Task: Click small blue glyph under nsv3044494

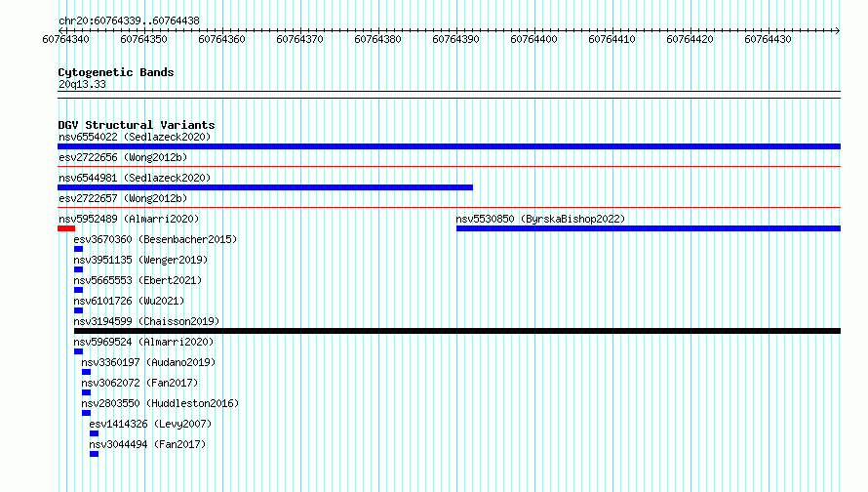Action: point(94,454)
